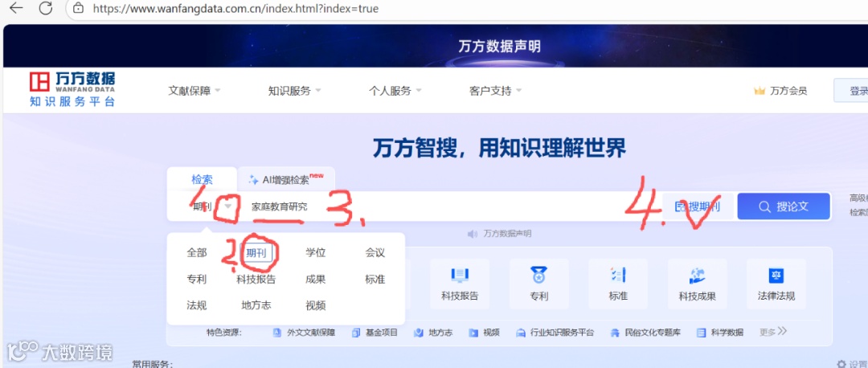Open 视频 in featured resources row
868x368 pixels.
[485, 333]
